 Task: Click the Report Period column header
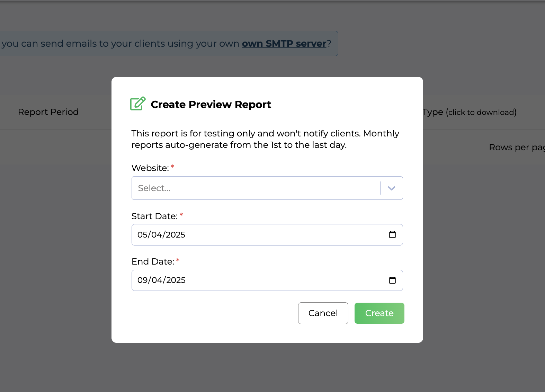[x=48, y=112]
